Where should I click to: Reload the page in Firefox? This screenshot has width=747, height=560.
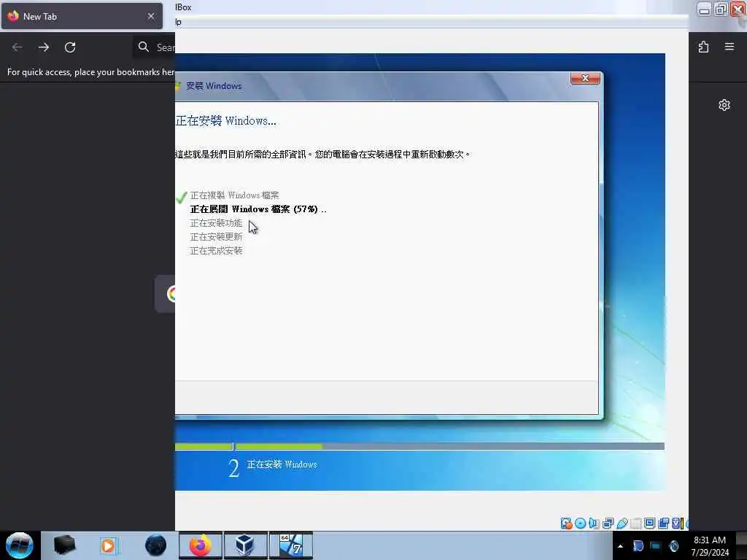click(70, 47)
